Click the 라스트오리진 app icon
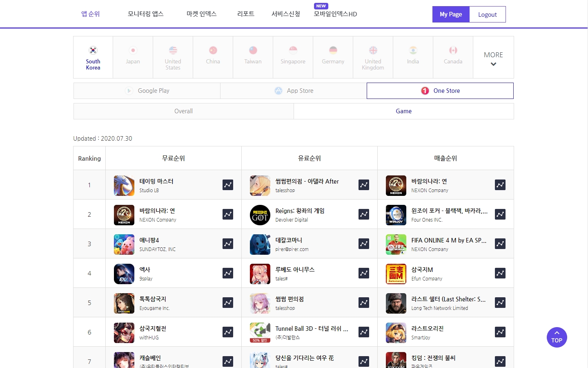 coord(396,333)
